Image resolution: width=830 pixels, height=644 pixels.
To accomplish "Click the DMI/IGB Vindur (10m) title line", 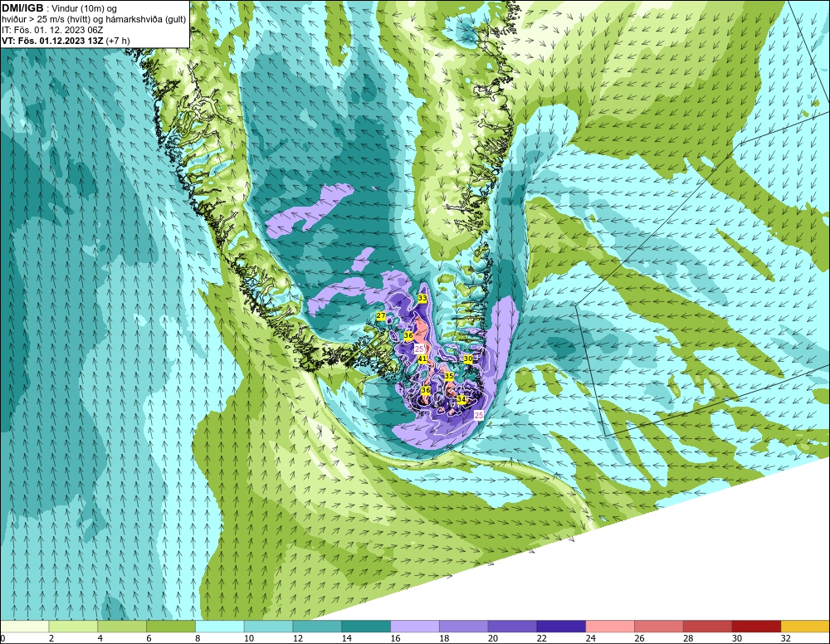I will click(59, 8).
